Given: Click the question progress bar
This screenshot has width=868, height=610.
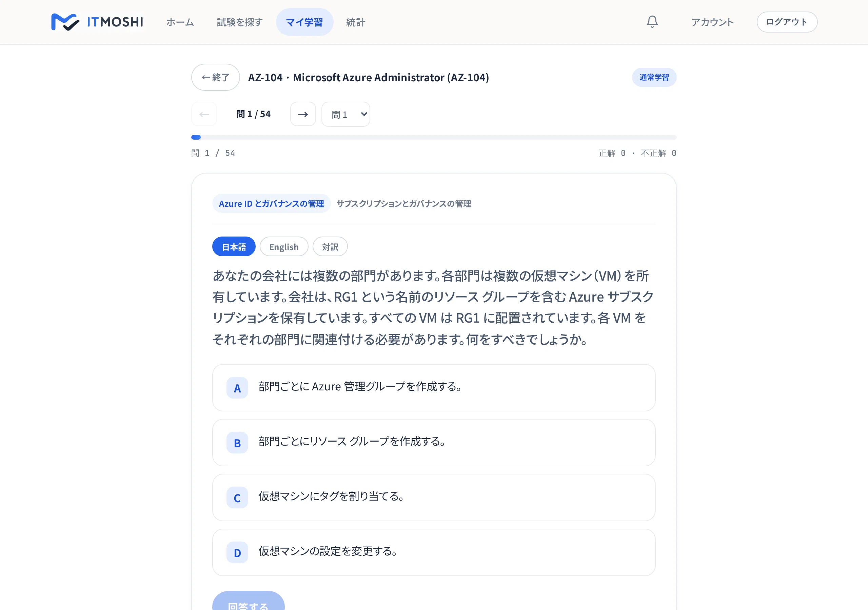Looking at the screenshot, I should coord(434,137).
